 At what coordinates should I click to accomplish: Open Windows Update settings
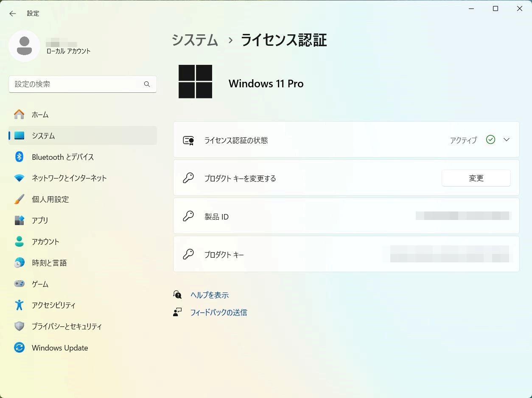[x=83, y=348]
